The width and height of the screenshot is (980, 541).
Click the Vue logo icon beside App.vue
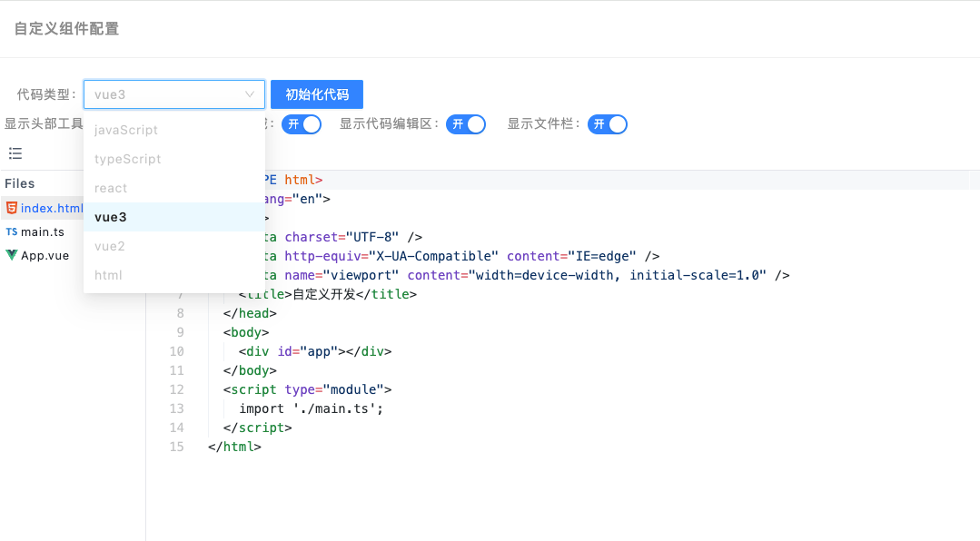tap(11, 255)
